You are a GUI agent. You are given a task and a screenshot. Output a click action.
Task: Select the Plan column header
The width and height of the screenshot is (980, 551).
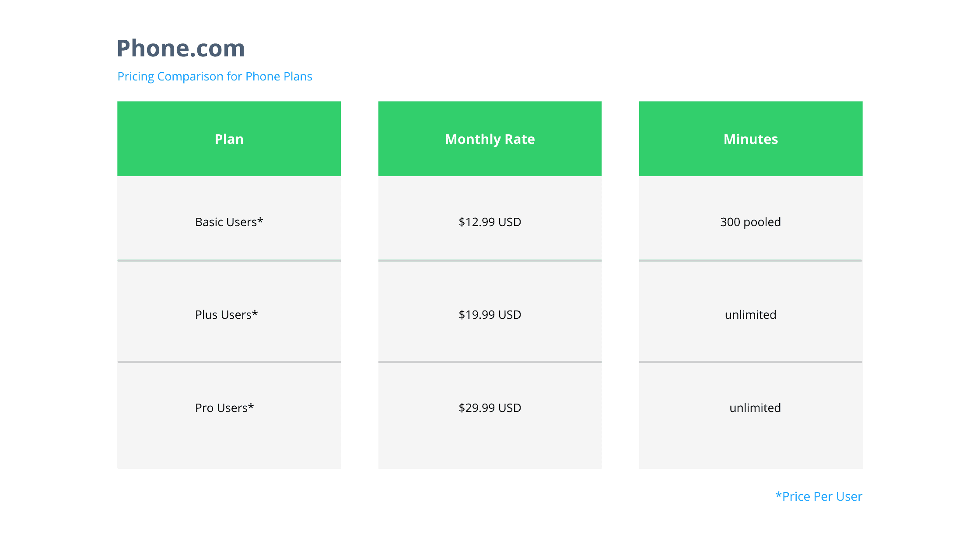229,139
